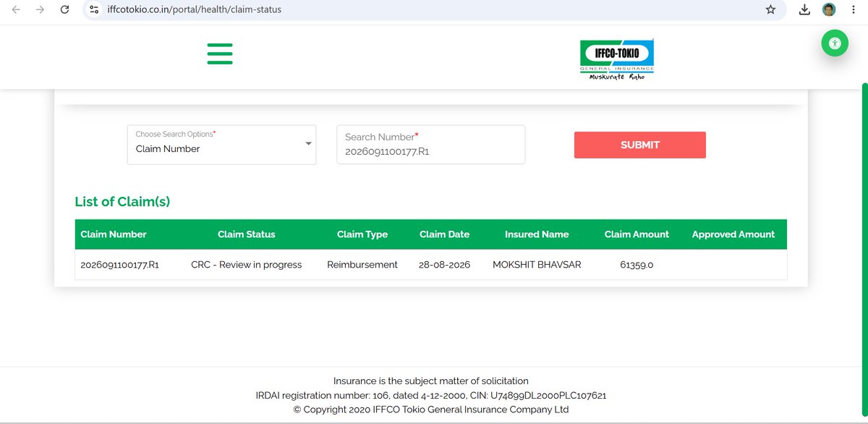The height and width of the screenshot is (424, 868).
Task: Expand the Choose Search Options dropdown
Action: click(x=221, y=145)
